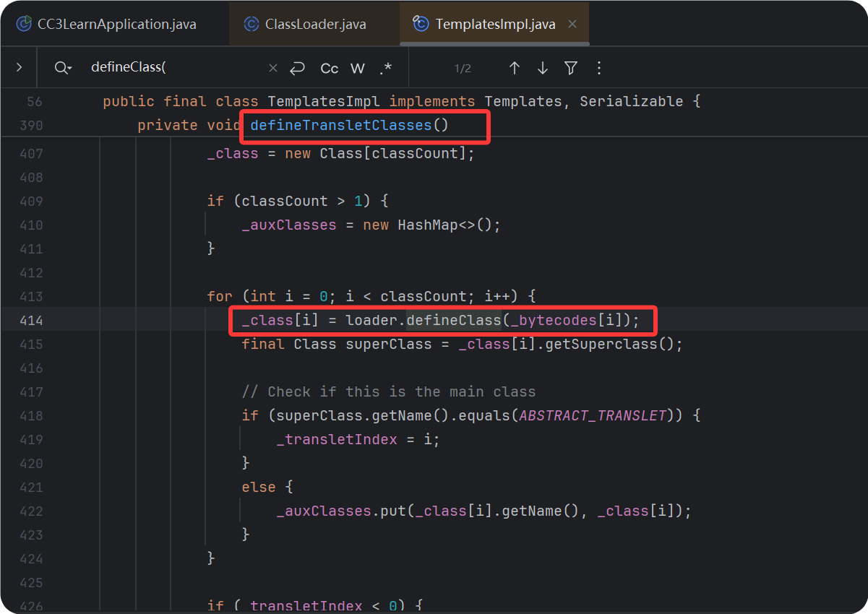Click Serializable interface name on line 56
The width and height of the screenshot is (868, 614).
tap(631, 101)
